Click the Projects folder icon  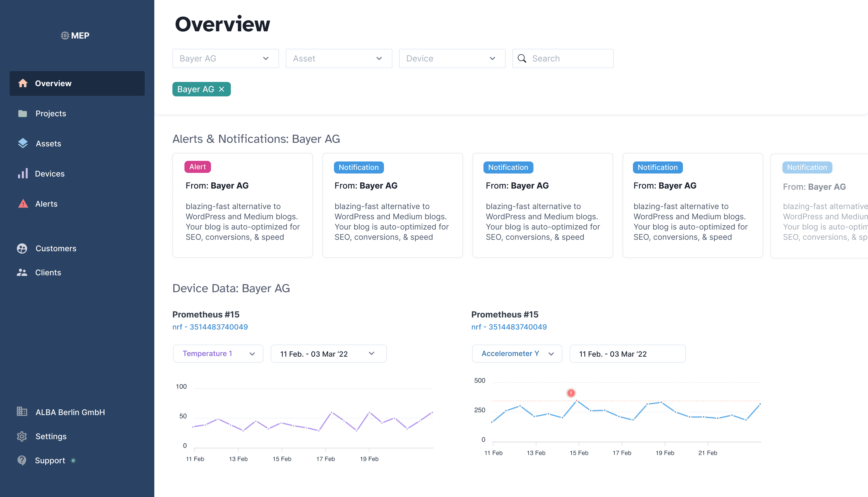[x=23, y=113]
